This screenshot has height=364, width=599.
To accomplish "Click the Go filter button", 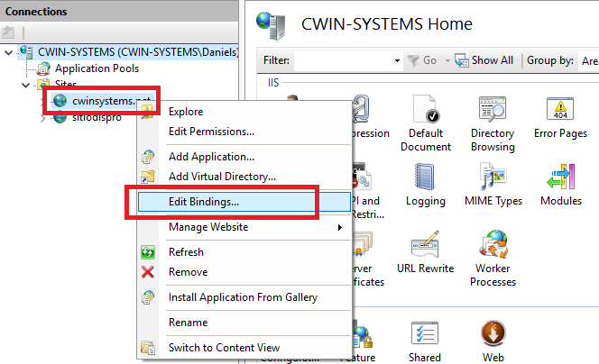I will (422, 60).
